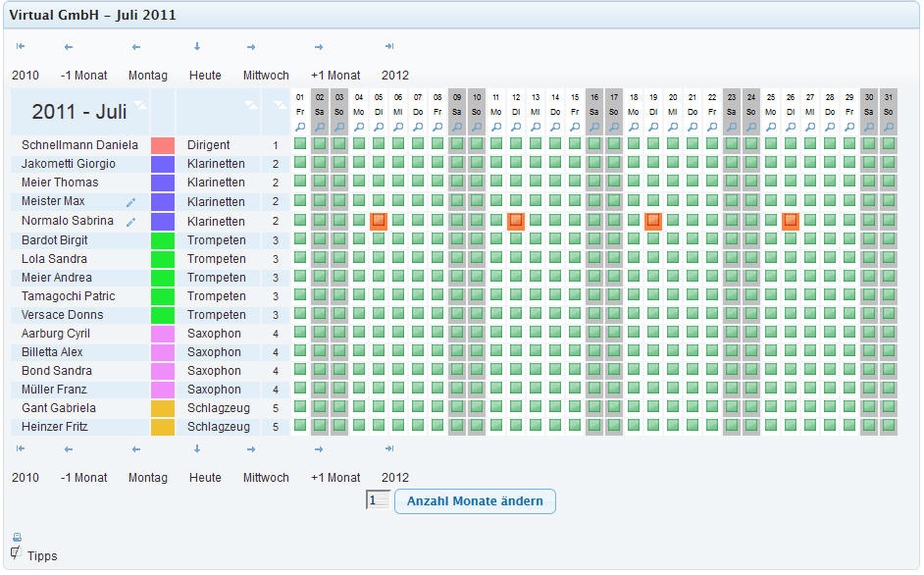Image resolution: width=924 pixels, height=575 pixels.
Task: Click sort arrows in the 2011 - Juli header
Action: pos(141,103)
